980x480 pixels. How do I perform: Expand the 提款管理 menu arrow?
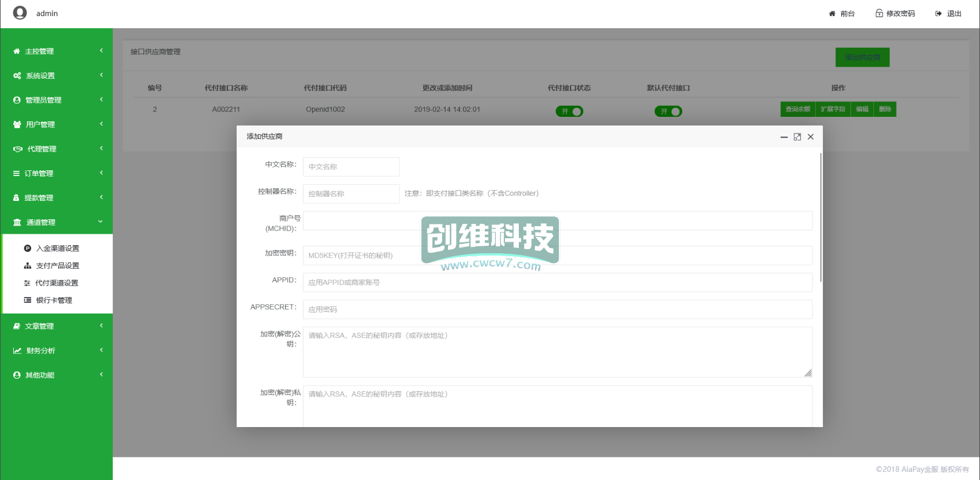[x=101, y=197]
